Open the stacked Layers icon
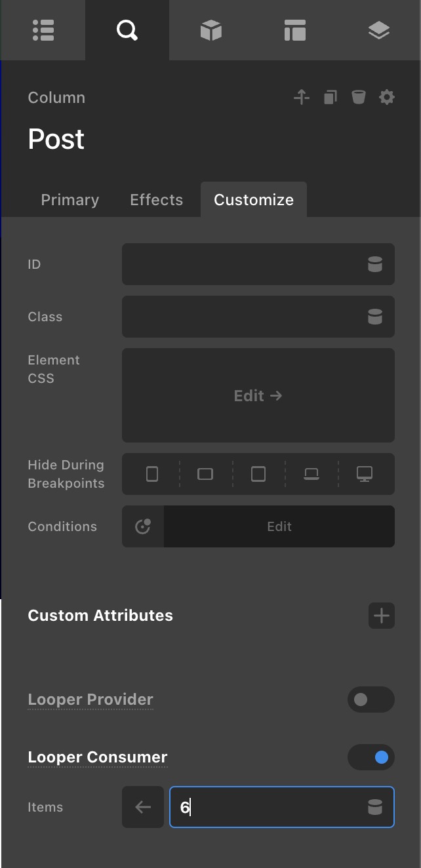This screenshot has width=421, height=868. tap(379, 30)
